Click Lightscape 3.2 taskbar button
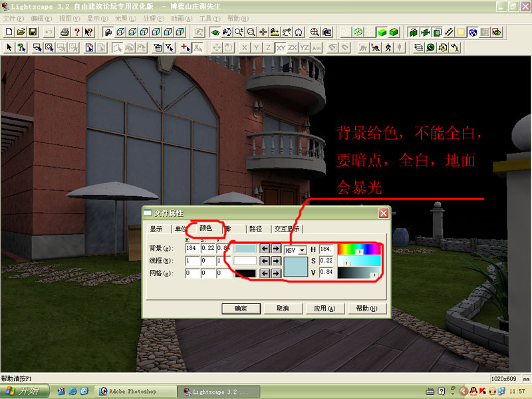This screenshot has width=532, height=399. click(x=219, y=392)
